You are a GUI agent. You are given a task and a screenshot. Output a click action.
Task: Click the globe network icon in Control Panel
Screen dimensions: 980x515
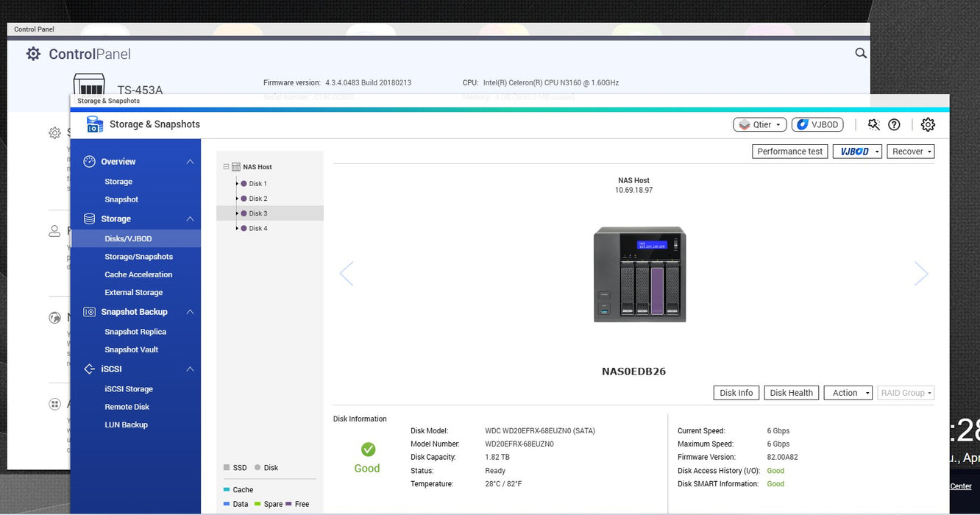[x=54, y=318]
